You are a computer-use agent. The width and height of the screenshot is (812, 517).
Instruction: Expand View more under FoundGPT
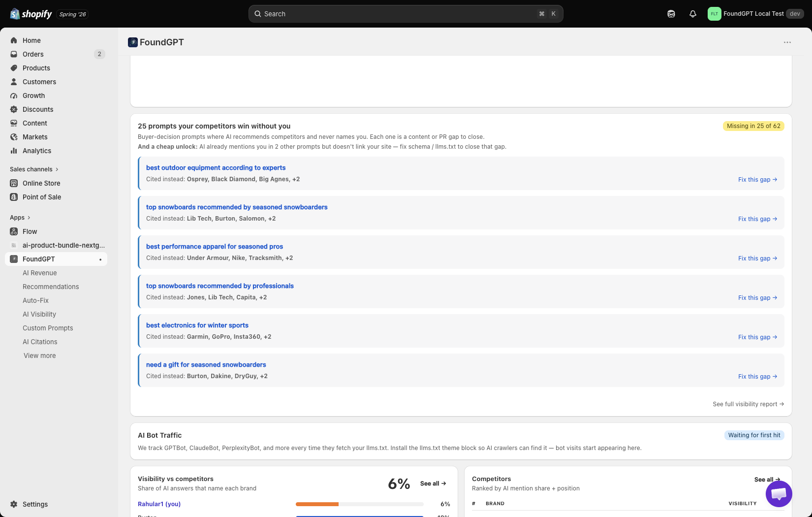pyautogui.click(x=40, y=355)
